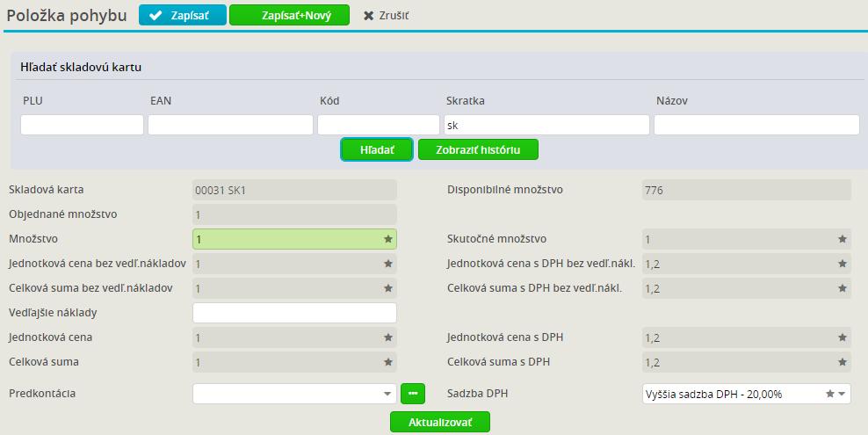868x435 pixels.
Task: Focus the PLU search field
Action: pos(82,125)
